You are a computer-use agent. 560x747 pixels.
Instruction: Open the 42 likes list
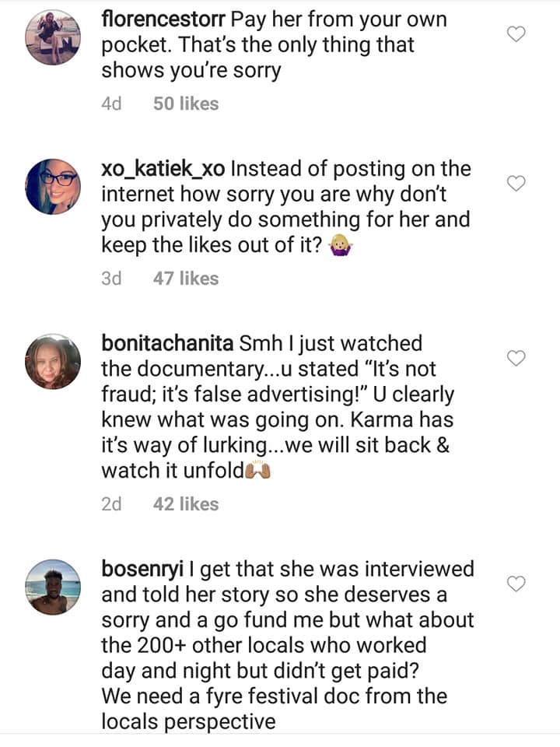pos(186,503)
